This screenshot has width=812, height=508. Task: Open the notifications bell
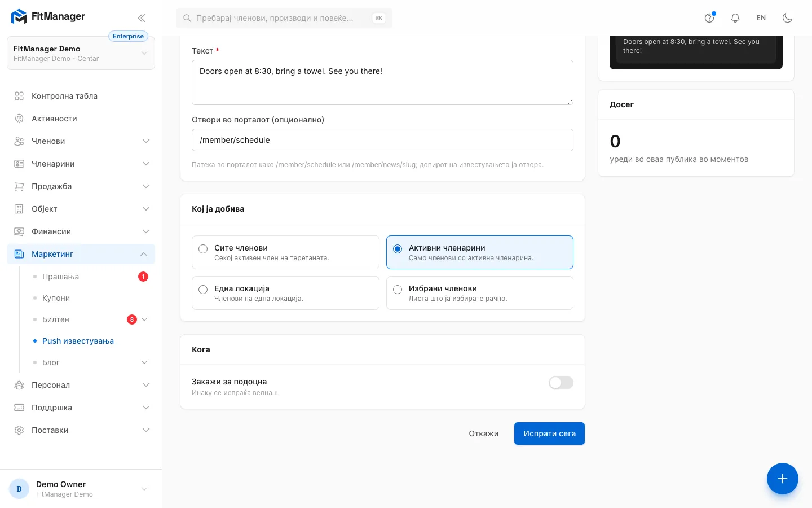click(735, 18)
